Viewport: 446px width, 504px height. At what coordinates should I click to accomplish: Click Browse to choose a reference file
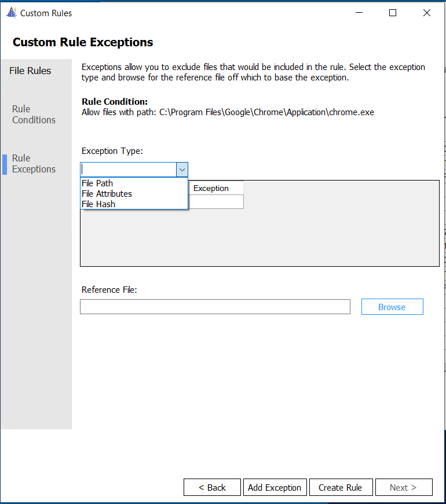click(x=392, y=307)
